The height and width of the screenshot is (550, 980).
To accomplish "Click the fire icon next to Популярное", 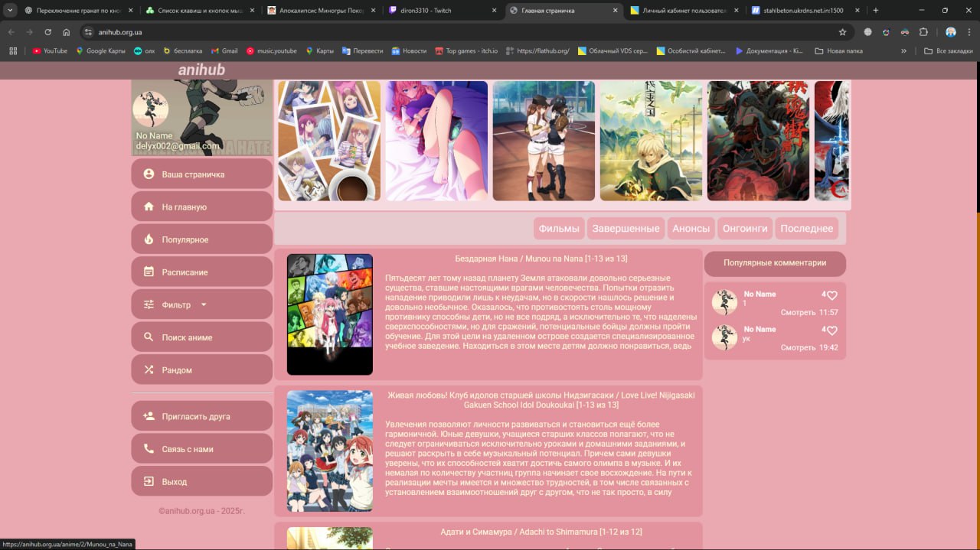I will [x=149, y=239].
